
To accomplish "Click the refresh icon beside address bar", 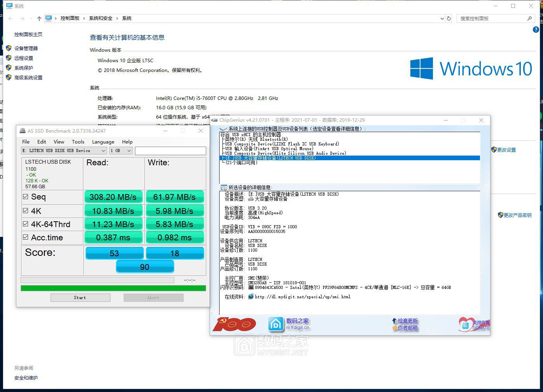I will pos(449,18).
